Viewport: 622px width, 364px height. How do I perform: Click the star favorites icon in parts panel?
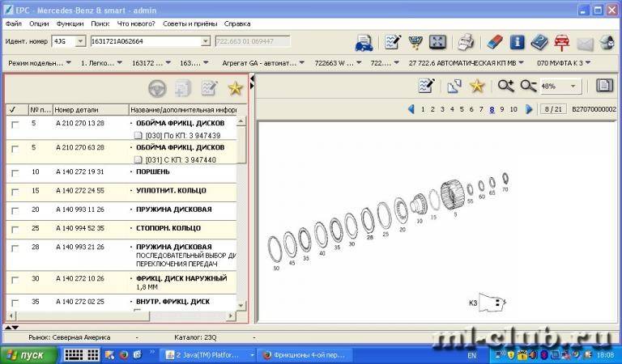tap(235, 88)
